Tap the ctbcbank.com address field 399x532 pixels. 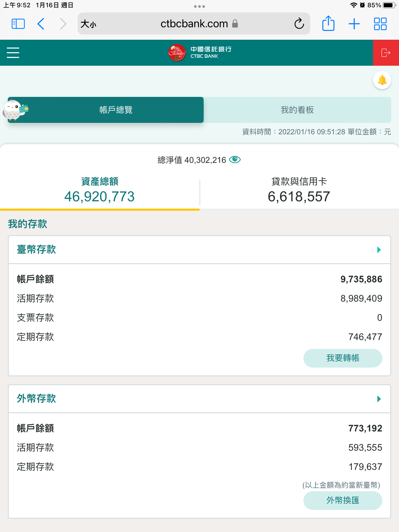point(194,24)
